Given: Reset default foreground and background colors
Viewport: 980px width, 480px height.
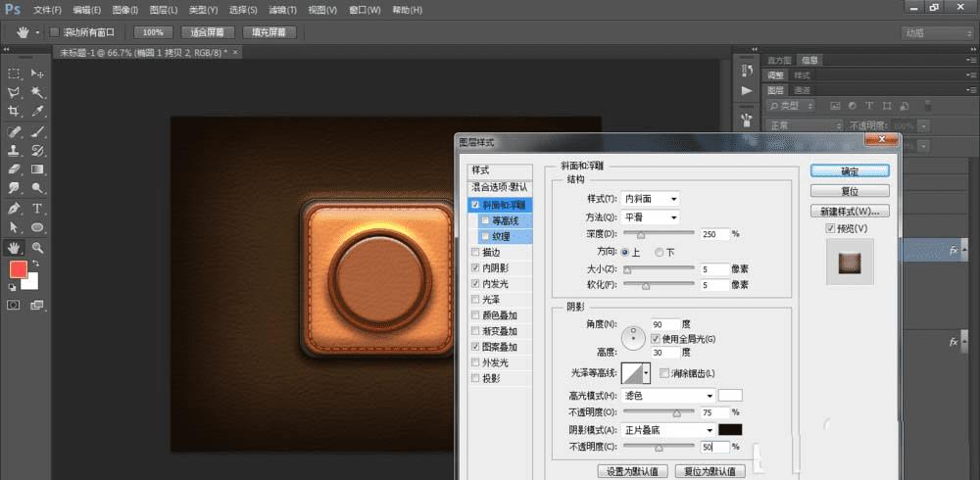Looking at the screenshot, I should [12, 287].
